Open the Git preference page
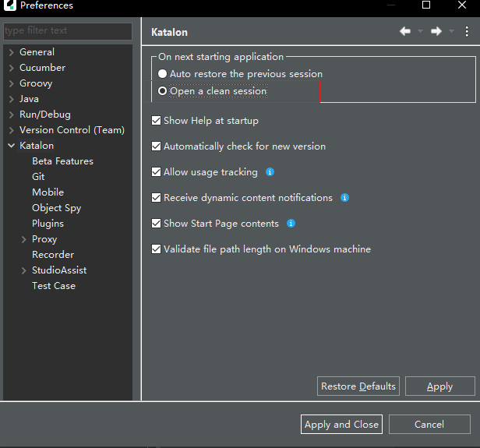Viewport: 480px width, 448px height. [38, 177]
